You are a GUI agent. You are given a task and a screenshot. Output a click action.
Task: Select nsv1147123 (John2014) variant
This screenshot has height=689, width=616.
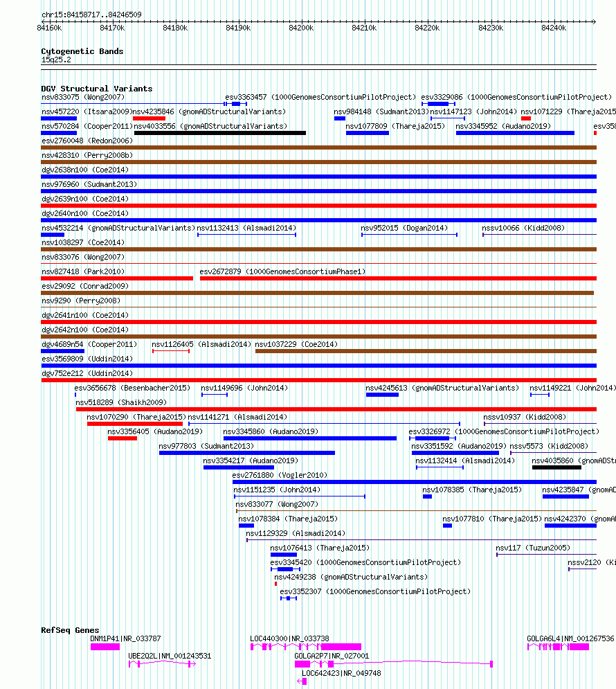pos(473,111)
